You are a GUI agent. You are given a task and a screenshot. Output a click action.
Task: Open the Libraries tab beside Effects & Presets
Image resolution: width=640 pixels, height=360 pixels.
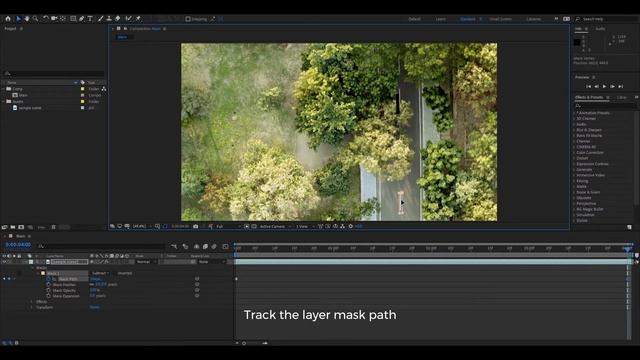[x=622, y=98]
